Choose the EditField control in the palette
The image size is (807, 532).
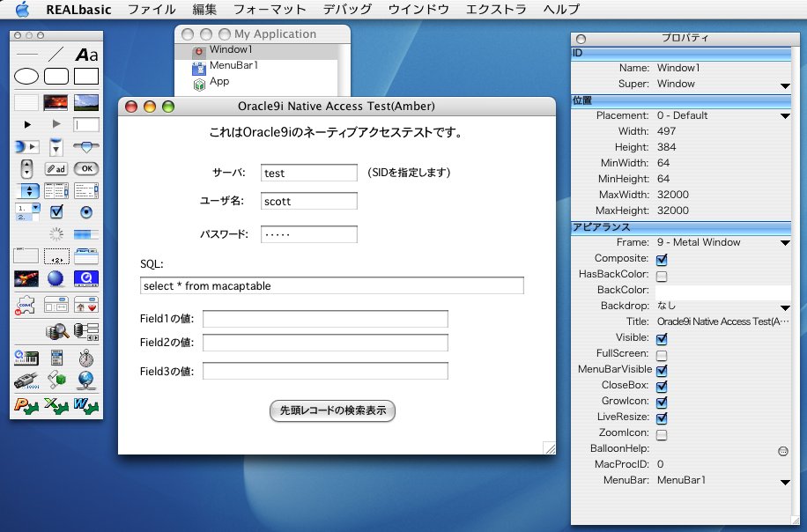coord(86,124)
